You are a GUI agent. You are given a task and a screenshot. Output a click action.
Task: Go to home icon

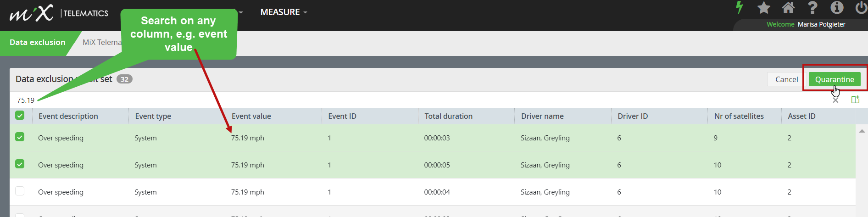[x=788, y=7]
